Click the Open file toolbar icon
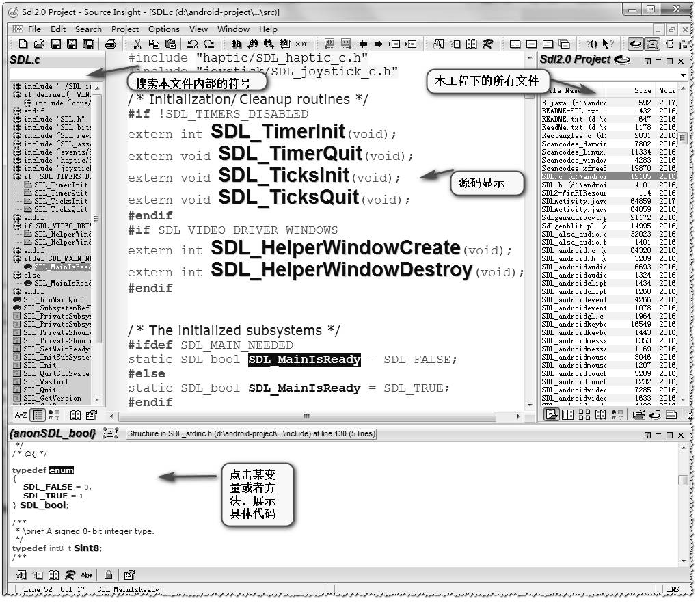700x603 pixels. pos(39,44)
